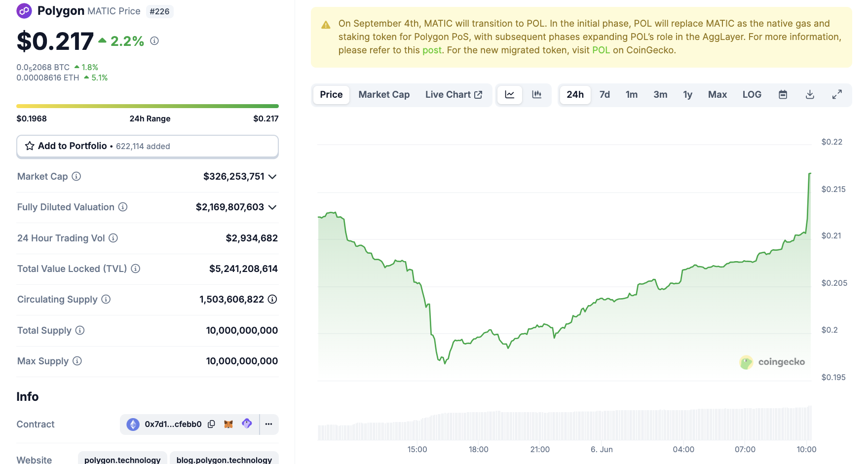Open the calendar date range picker
The image size is (868, 464).
pos(783,95)
